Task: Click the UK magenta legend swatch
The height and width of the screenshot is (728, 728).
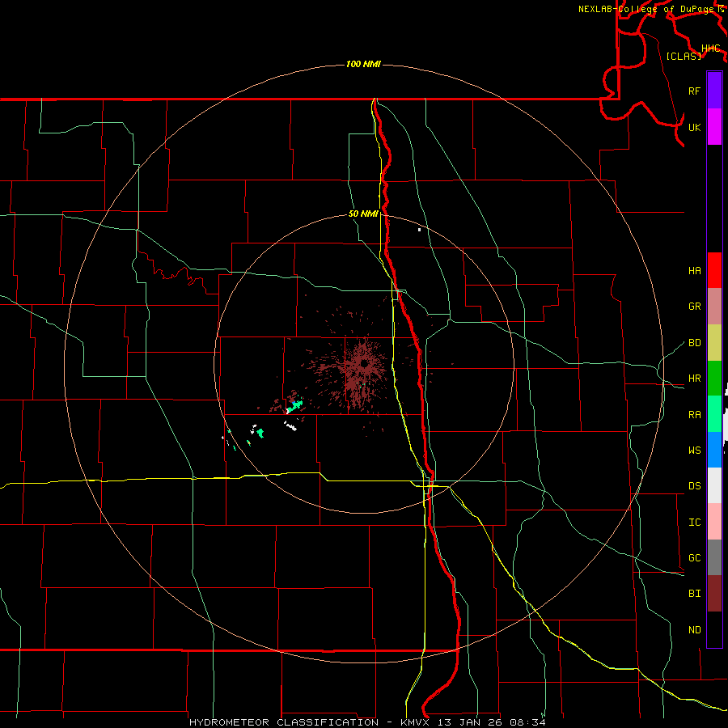Action: click(x=714, y=127)
